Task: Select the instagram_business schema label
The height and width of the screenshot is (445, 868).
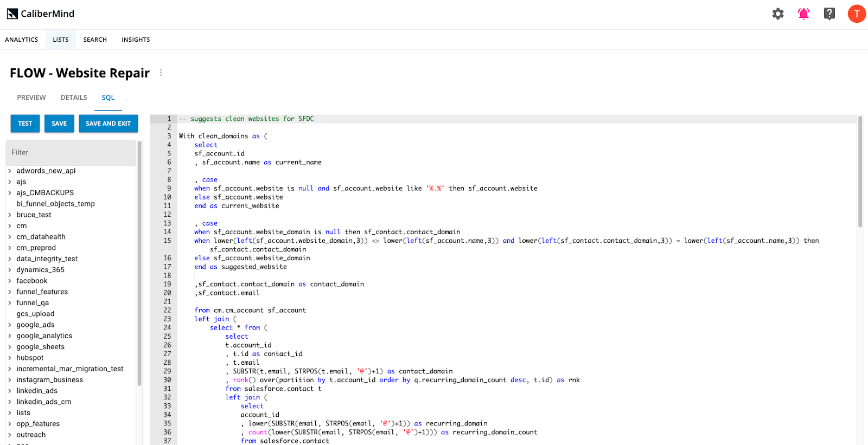Action: point(49,380)
